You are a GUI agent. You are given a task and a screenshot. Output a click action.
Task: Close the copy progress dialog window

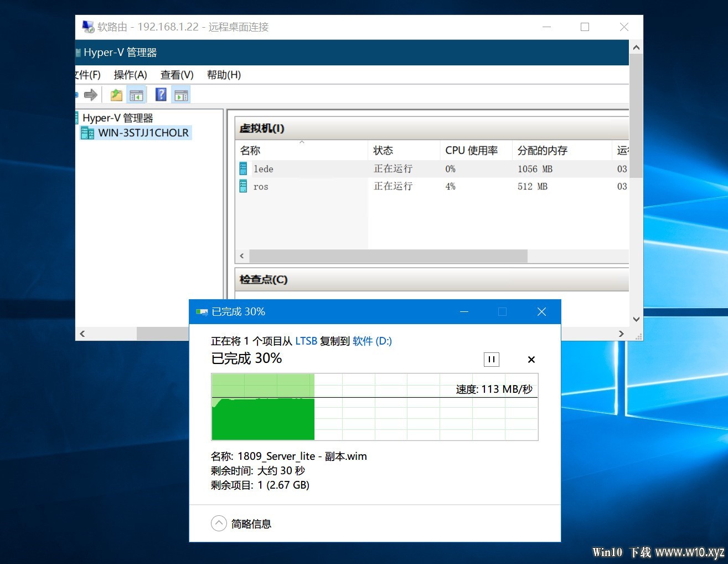point(541,312)
